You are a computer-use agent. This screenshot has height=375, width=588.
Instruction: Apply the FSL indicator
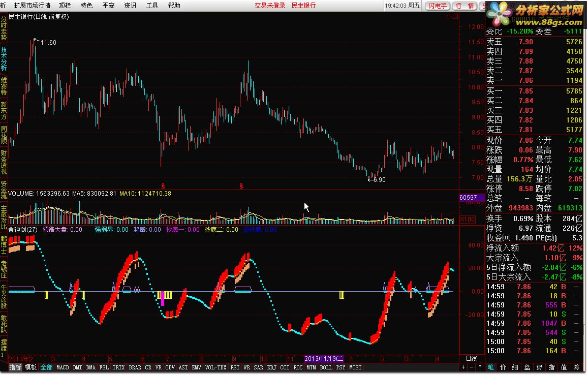[104, 367]
